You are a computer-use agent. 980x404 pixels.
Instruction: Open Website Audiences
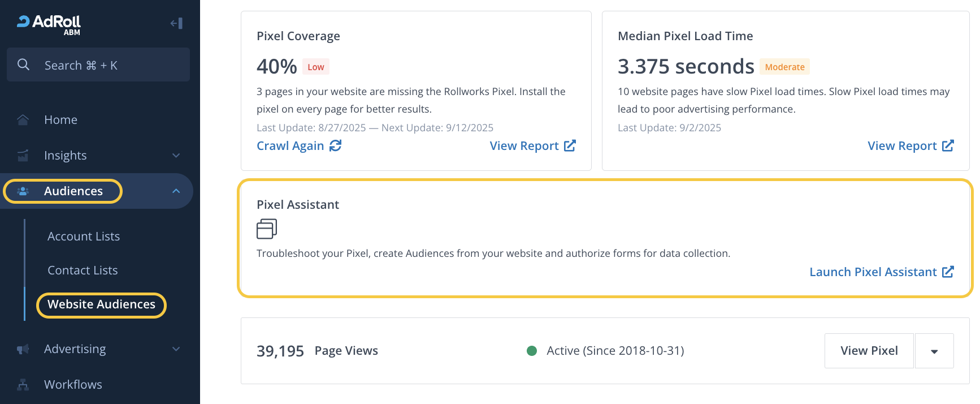pyautogui.click(x=101, y=304)
